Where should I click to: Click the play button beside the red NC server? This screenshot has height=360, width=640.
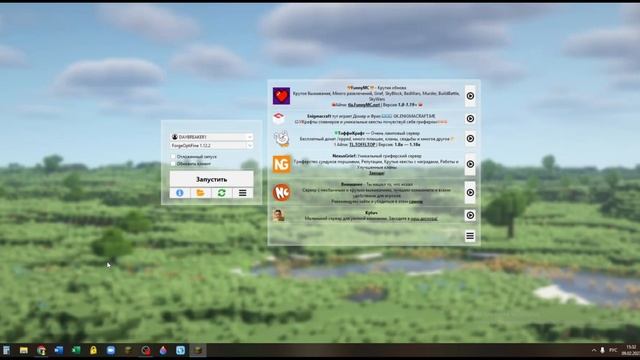[x=470, y=193]
